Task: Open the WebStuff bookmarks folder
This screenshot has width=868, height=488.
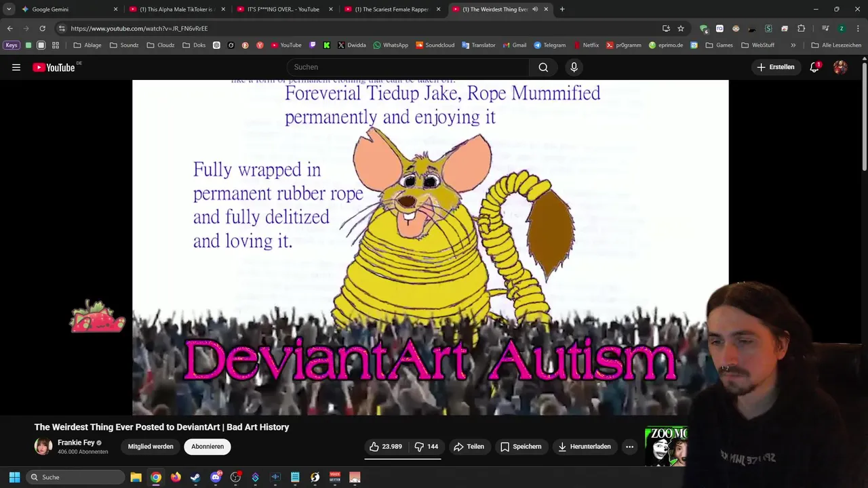Action: [x=758, y=45]
